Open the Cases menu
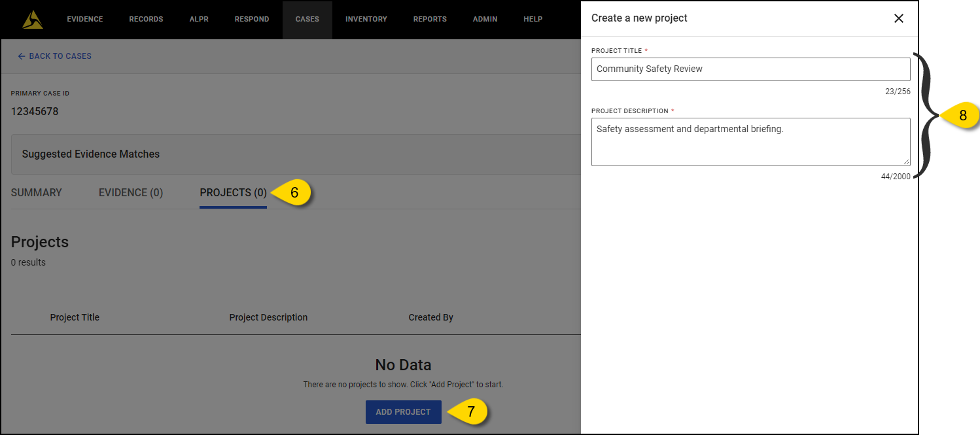 click(307, 20)
